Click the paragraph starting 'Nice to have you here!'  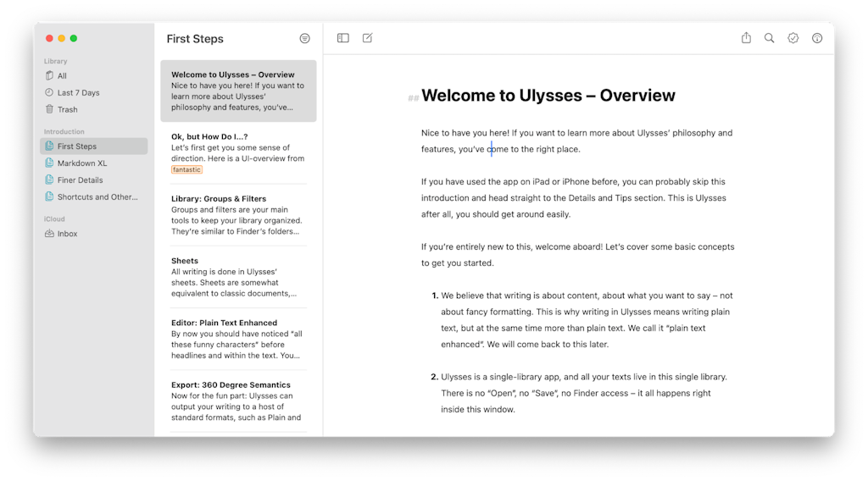(x=576, y=141)
